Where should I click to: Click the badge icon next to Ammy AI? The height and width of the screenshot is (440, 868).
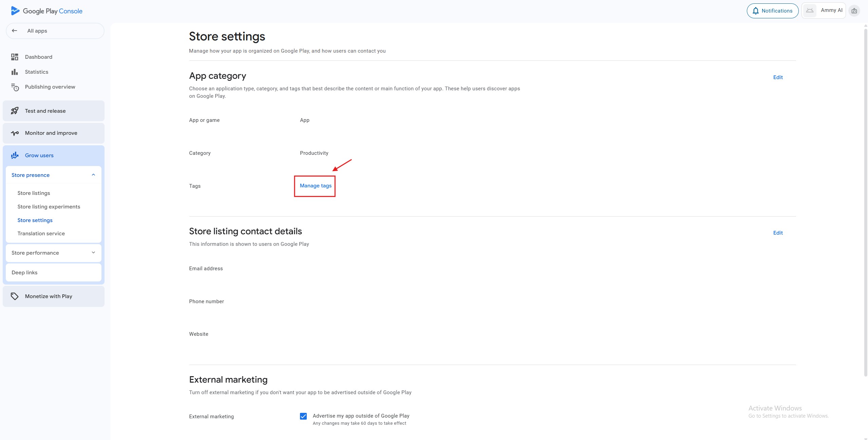(x=854, y=11)
